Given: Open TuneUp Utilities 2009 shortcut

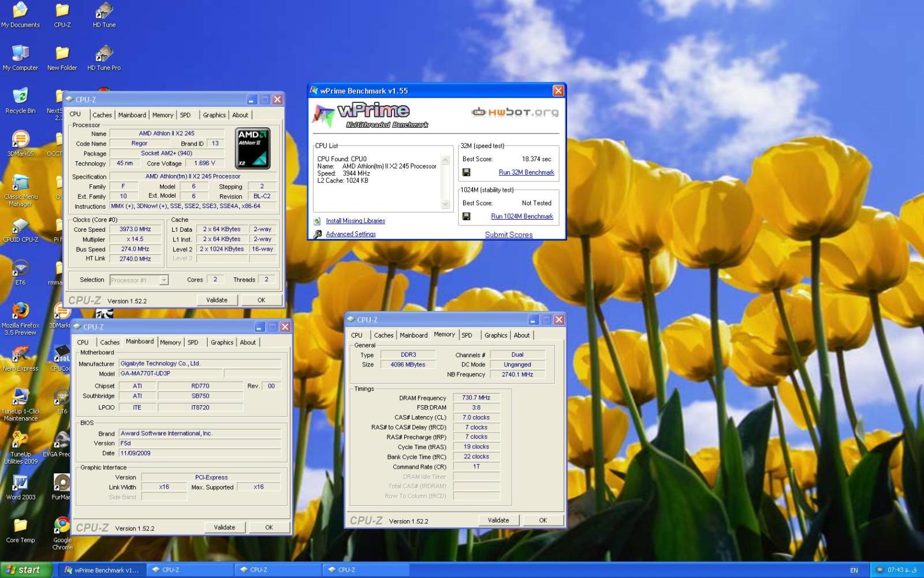Looking at the screenshot, I should (x=20, y=447).
